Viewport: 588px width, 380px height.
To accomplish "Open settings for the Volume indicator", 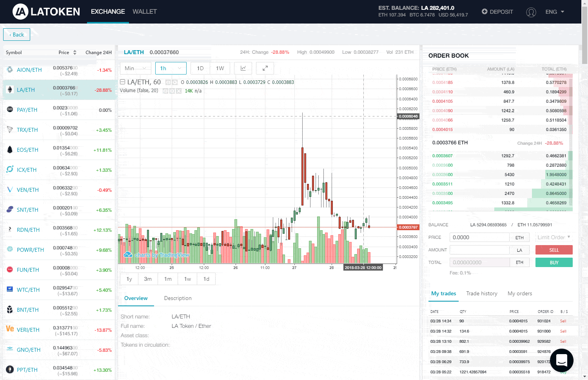I will 172,91.
